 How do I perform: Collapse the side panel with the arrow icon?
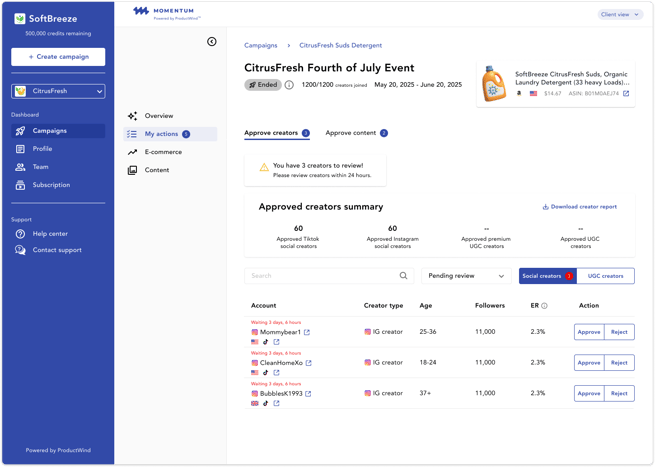tap(212, 41)
